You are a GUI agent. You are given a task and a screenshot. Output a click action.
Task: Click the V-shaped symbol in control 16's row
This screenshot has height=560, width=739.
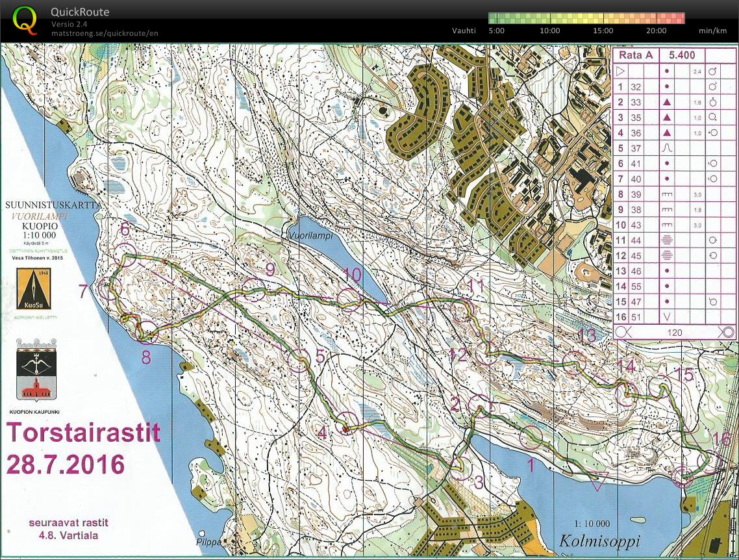[666, 317]
